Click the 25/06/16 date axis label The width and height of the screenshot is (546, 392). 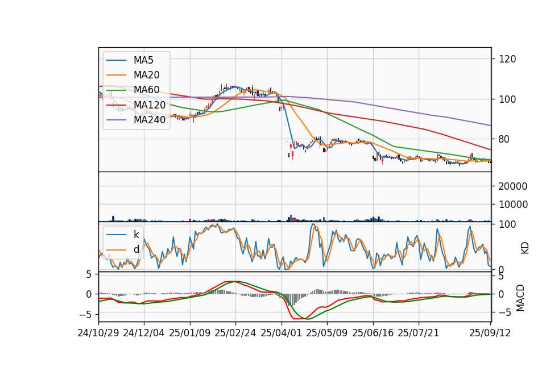coord(373,333)
